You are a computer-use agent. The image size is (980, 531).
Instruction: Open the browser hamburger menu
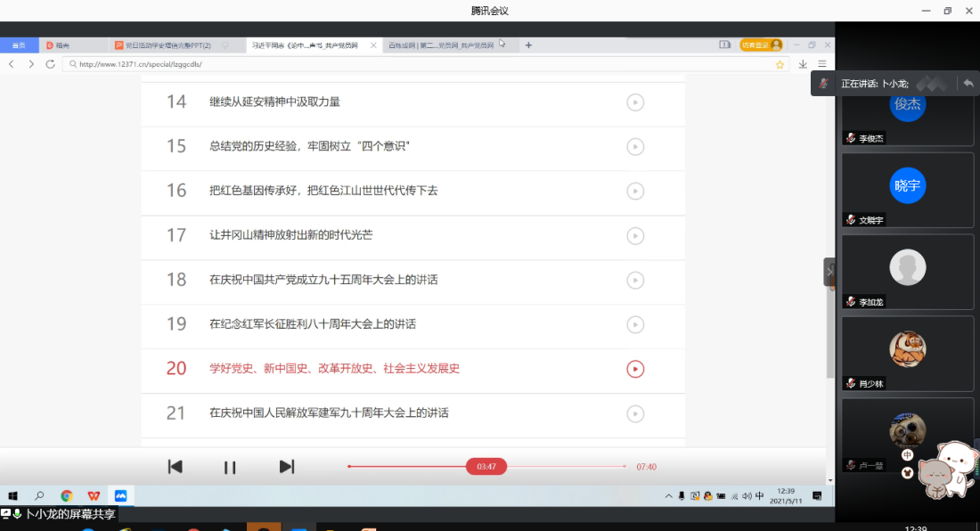tap(822, 64)
